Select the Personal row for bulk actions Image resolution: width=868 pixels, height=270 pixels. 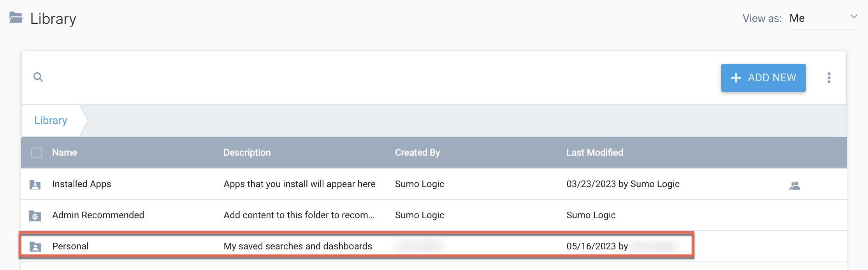[x=37, y=246]
